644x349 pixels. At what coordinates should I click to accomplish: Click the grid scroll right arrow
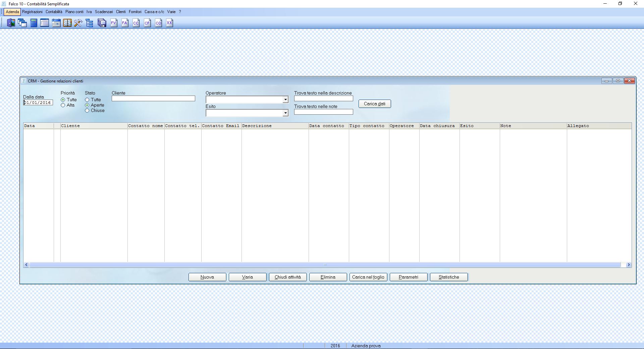coord(629,265)
